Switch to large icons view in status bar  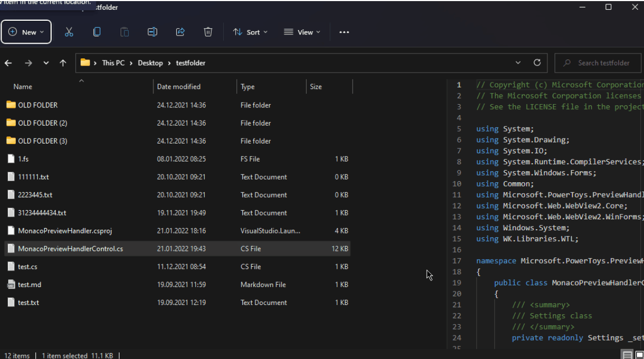(x=639, y=355)
